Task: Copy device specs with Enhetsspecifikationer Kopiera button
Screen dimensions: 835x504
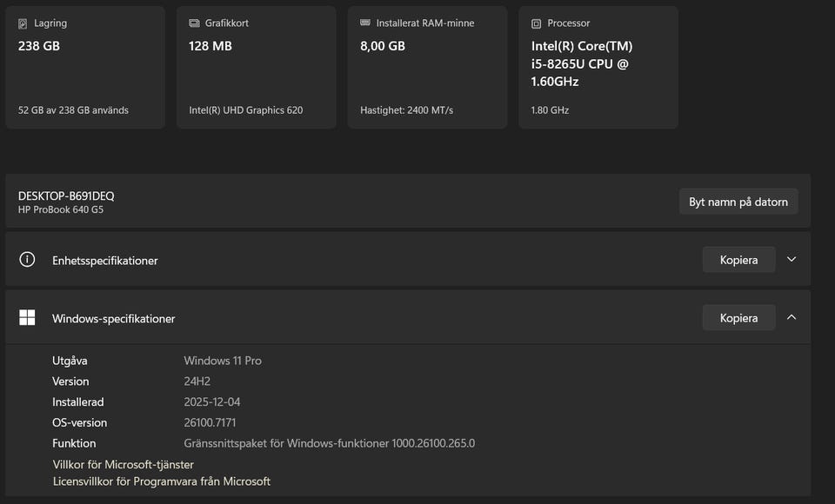Action: [x=738, y=259]
